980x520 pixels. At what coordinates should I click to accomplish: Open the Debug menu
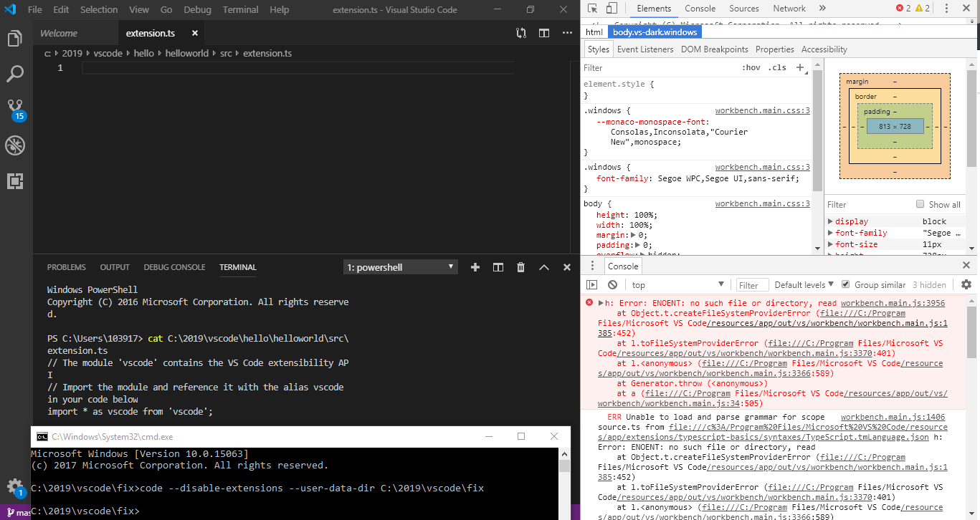point(197,9)
